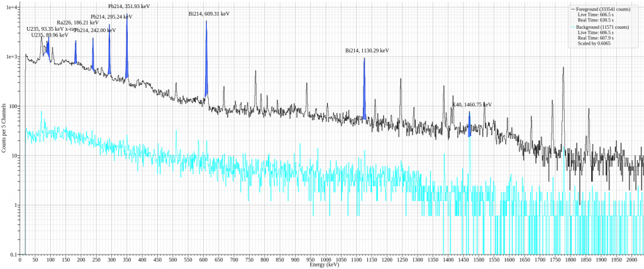This screenshot has height=269, width=644.
Task: Select the Bi214, 1130.29 keV label
Action: [367, 50]
